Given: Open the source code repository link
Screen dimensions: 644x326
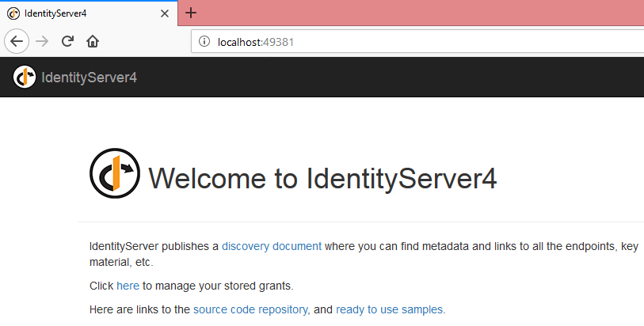Looking at the screenshot, I should (x=250, y=309).
